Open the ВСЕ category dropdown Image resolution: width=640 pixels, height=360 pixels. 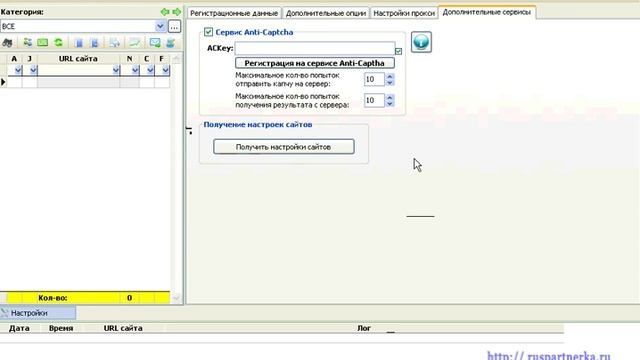click(160, 26)
